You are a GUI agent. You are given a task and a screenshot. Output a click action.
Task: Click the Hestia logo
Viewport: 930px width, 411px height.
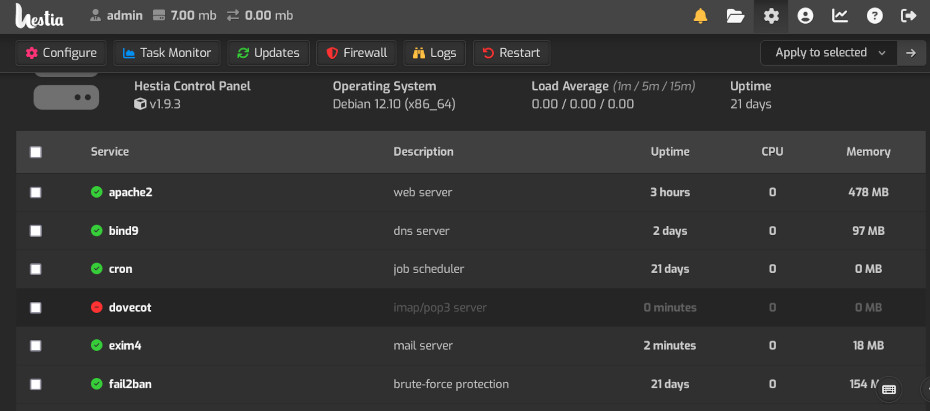point(39,15)
